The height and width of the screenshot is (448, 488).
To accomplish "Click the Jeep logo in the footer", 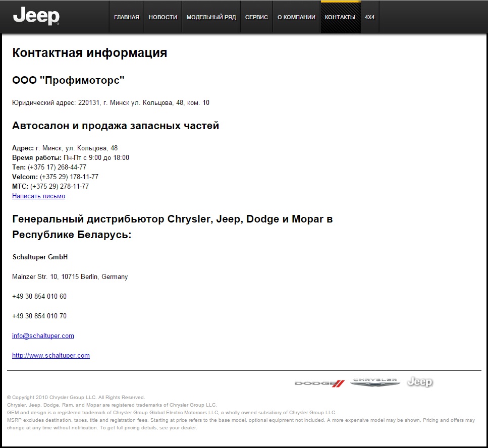I will pos(420,382).
